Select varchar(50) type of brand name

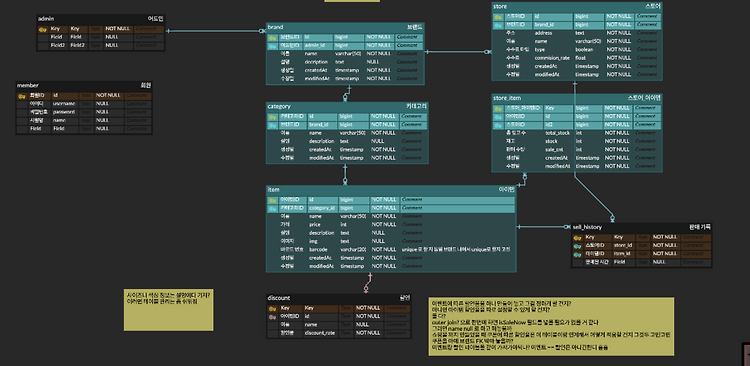pos(348,54)
